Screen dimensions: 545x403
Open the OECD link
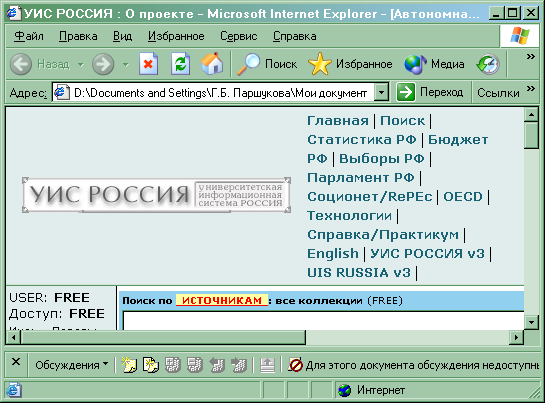463,196
